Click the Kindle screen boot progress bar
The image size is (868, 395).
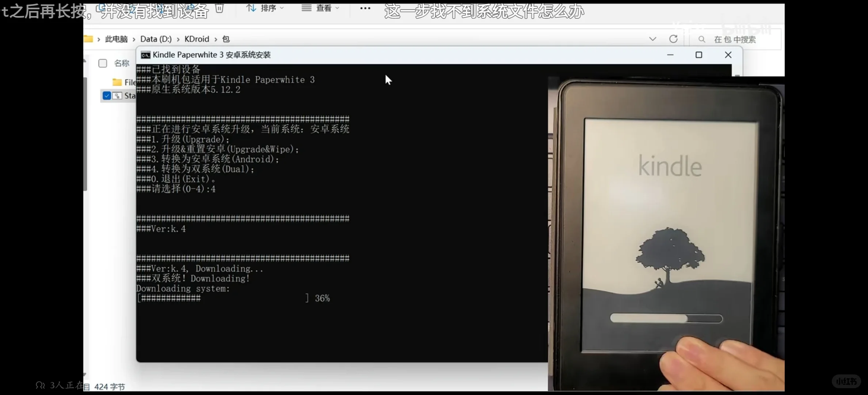pyautogui.click(x=666, y=319)
